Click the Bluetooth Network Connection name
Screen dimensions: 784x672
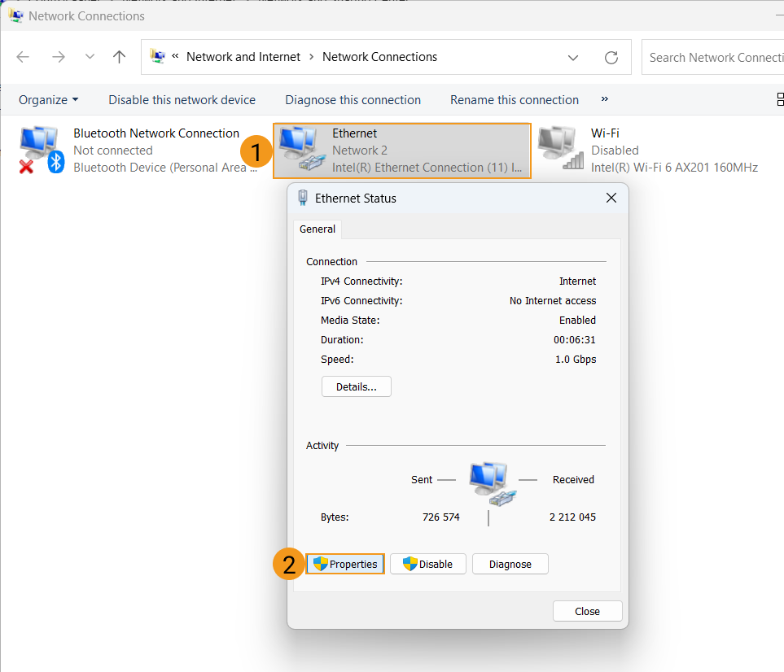pyautogui.click(x=156, y=133)
